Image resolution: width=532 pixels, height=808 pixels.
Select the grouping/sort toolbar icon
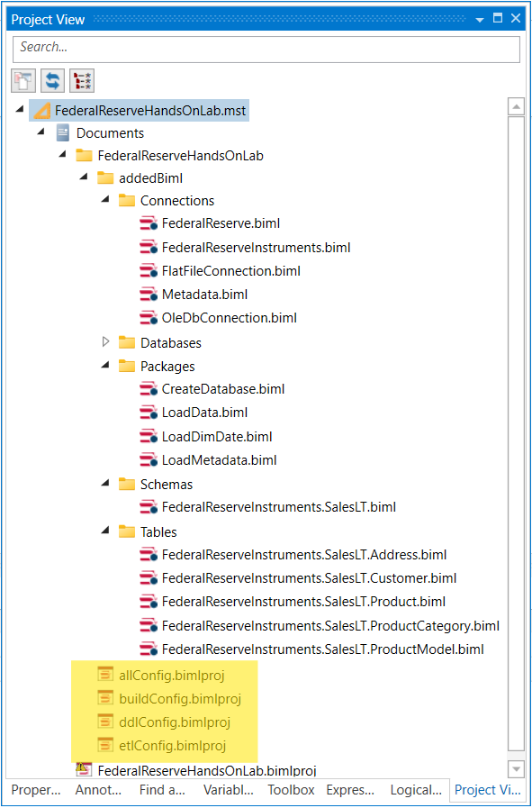82,80
